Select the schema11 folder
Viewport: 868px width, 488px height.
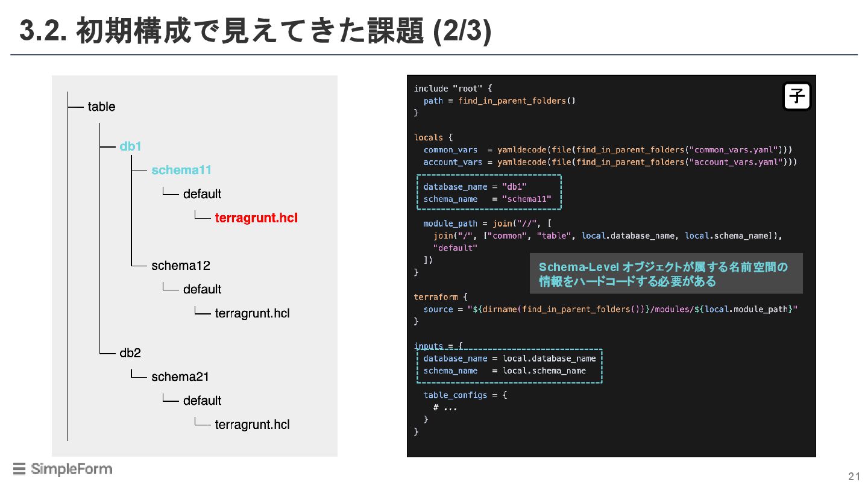click(181, 170)
